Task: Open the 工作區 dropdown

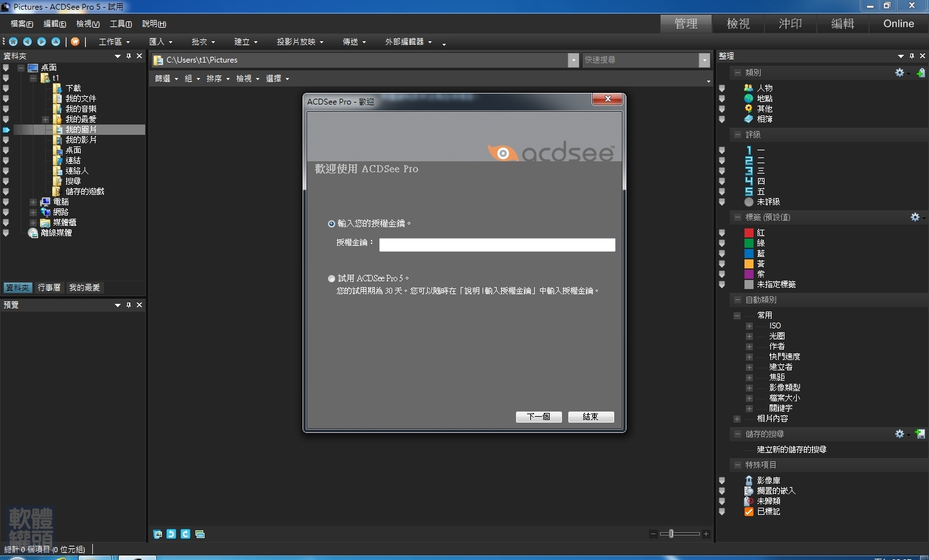Action: click(114, 42)
